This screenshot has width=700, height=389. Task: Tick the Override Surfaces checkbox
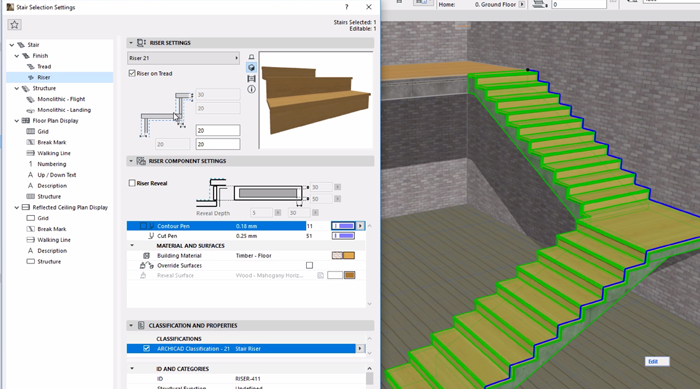pyautogui.click(x=309, y=265)
